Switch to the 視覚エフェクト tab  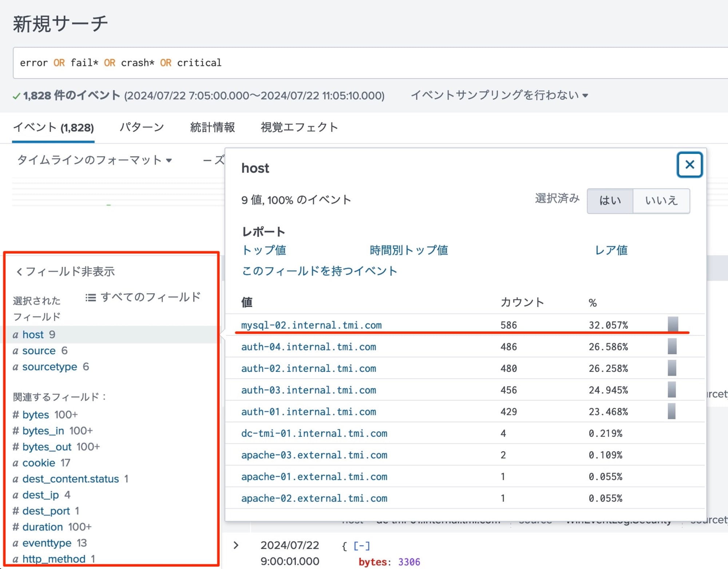tap(299, 127)
